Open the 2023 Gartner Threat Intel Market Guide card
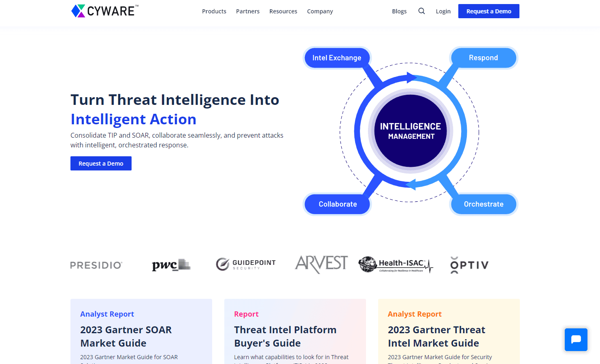Screen dimensions: 600x364 click(x=449, y=331)
